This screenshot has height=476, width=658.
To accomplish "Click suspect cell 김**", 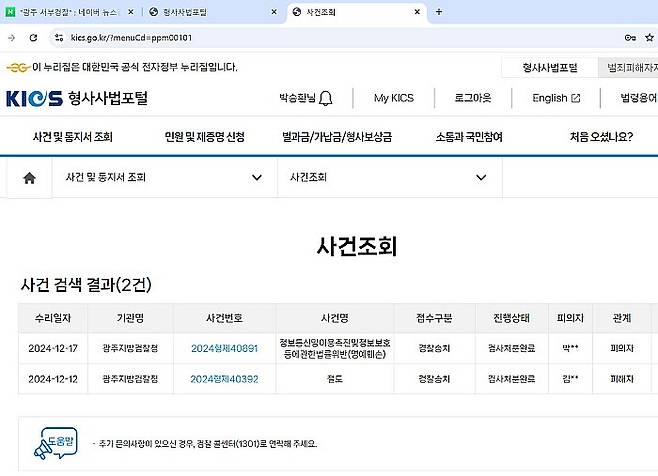I will click(x=570, y=379).
